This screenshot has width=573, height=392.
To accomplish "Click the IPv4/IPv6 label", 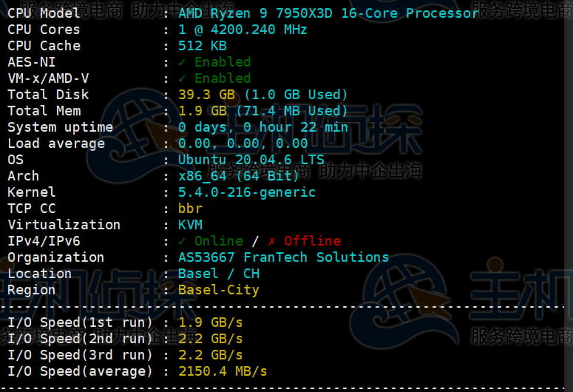I will click(x=44, y=241).
